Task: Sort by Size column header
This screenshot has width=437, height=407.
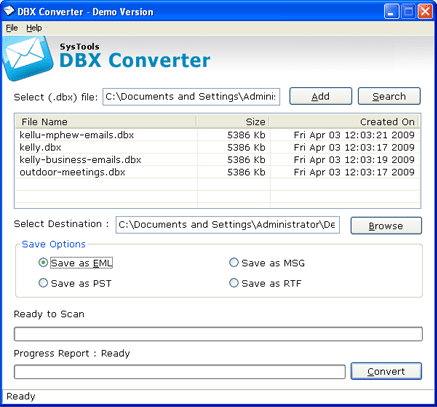Action: pyautogui.click(x=233, y=122)
